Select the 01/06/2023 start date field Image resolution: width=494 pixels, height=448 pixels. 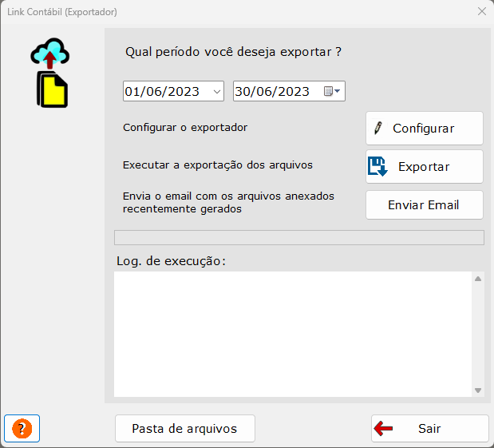tap(163, 92)
